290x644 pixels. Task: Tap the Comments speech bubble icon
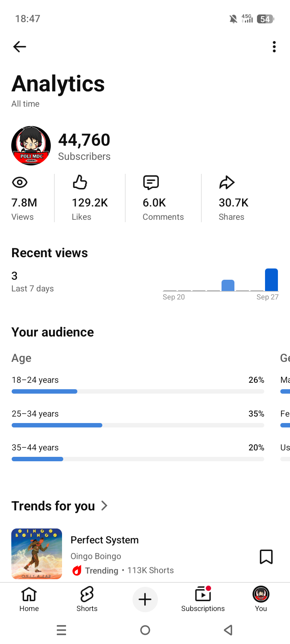[x=151, y=182]
